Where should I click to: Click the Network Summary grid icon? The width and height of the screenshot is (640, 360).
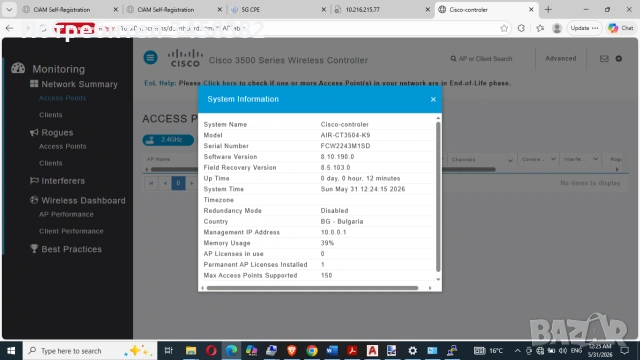(34, 84)
